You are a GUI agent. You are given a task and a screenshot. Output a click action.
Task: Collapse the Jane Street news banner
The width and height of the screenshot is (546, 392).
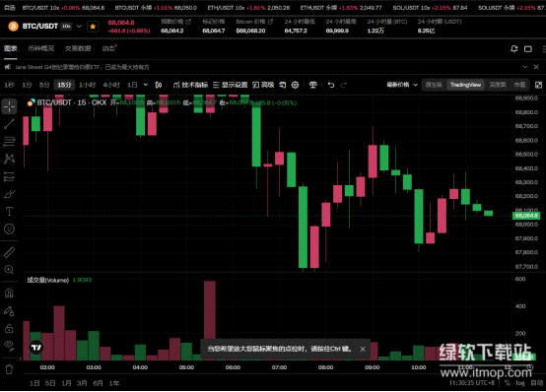point(525,67)
